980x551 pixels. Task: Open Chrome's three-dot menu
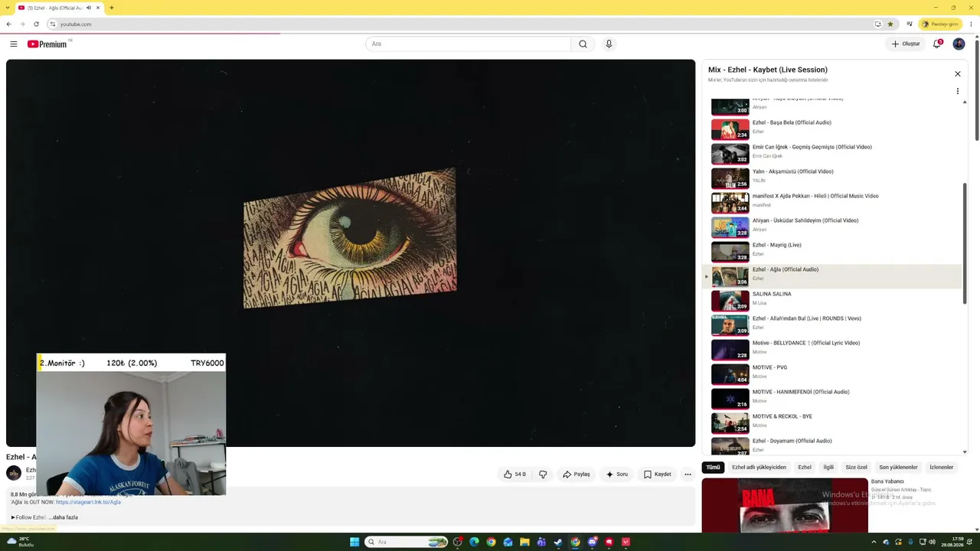tap(972, 24)
